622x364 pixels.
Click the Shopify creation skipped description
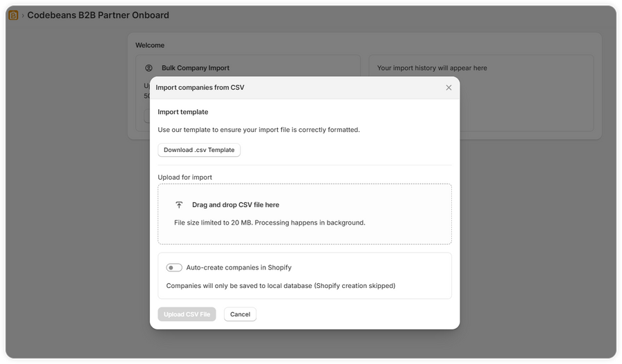(x=281, y=286)
